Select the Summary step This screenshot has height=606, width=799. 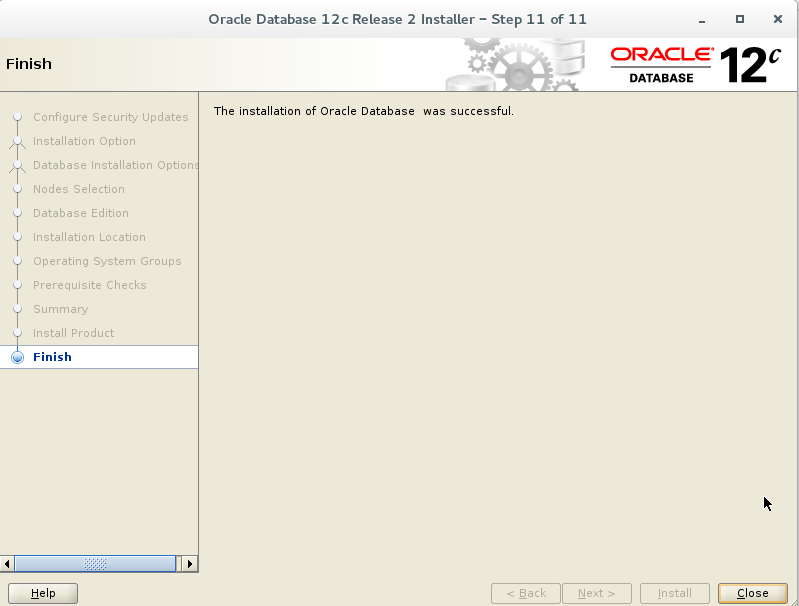click(61, 309)
